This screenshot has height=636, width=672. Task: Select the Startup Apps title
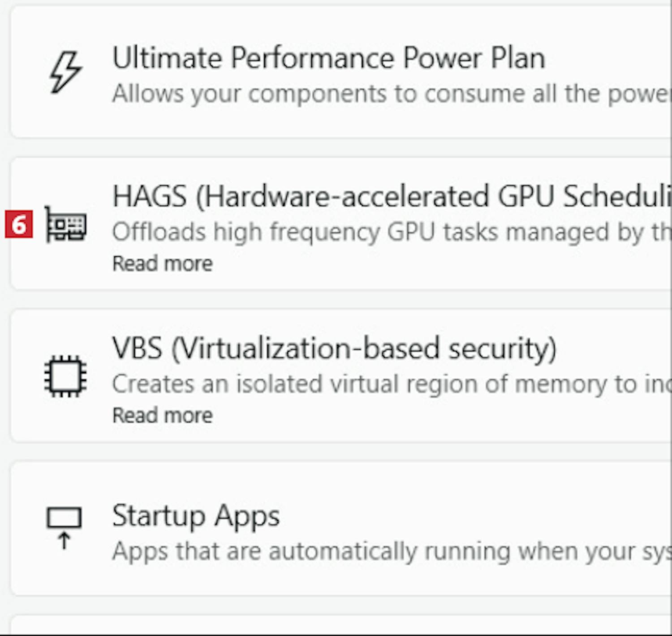[x=196, y=516]
